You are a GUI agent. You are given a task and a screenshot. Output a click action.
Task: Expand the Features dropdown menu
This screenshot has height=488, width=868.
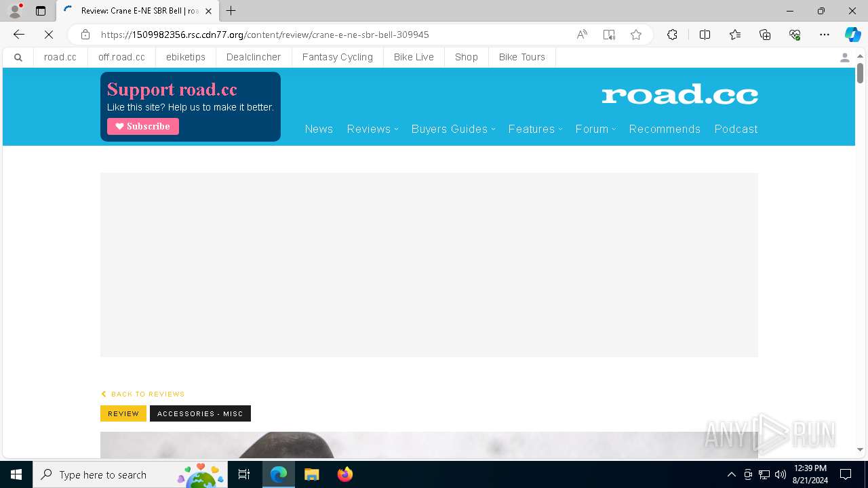click(x=535, y=129)
